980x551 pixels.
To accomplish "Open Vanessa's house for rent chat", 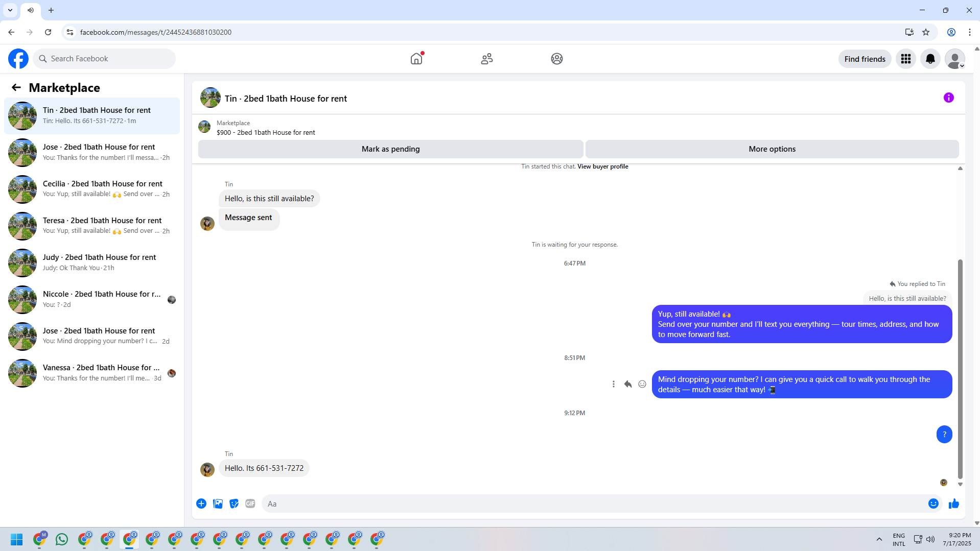I will 92,373.
